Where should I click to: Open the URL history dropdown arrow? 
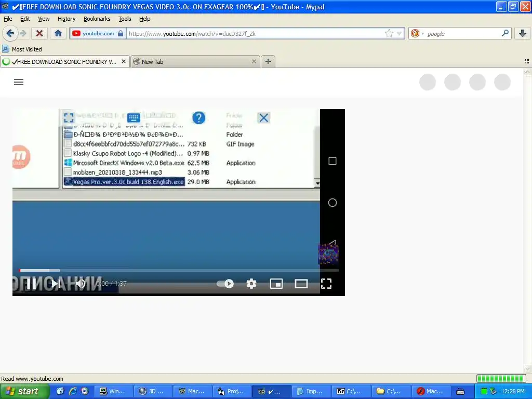click(x=400, y=34)
